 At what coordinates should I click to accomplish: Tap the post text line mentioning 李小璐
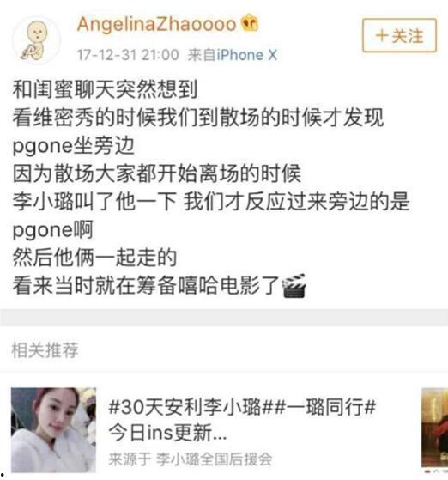(x=211, y=202)
